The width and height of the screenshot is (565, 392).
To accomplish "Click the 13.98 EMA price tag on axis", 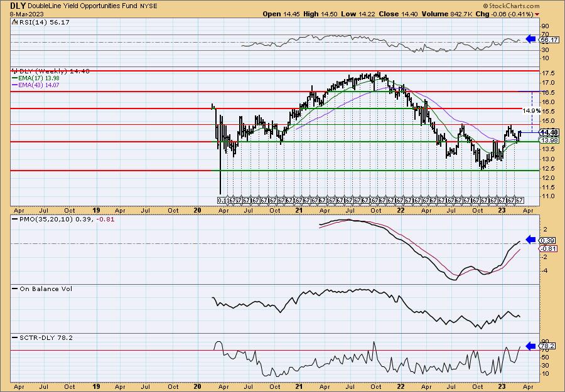I will click(x=549, y=140).
